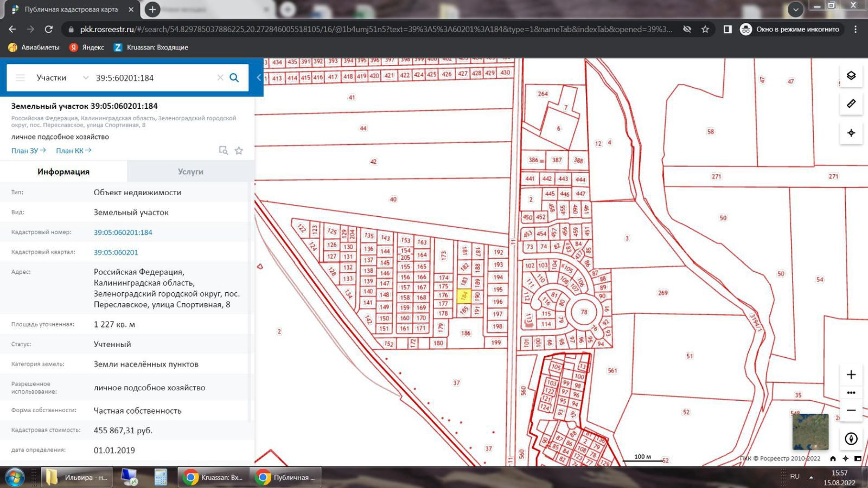Open Windows Start menu
The image size is (868, 488).
(15, 477)
